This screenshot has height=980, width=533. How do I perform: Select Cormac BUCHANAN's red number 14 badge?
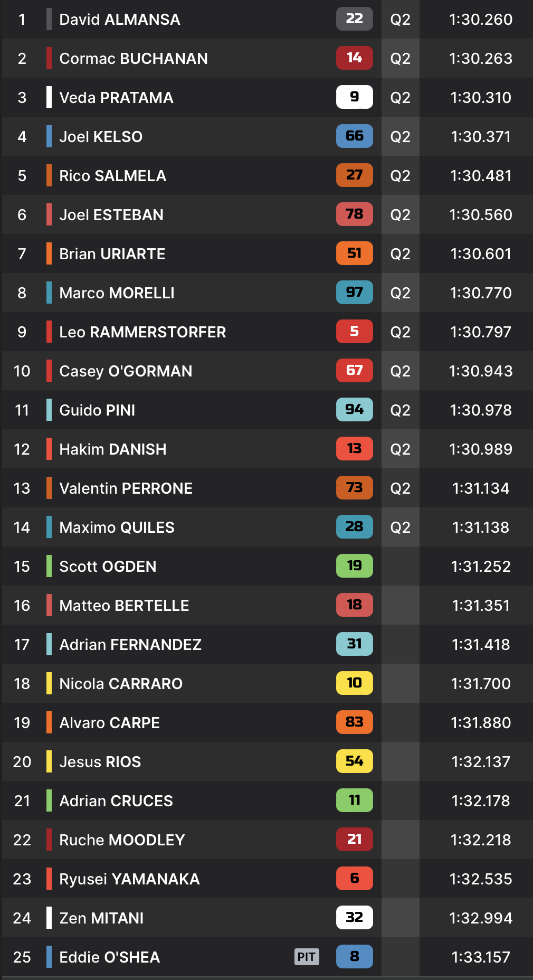(x=354, y=58)
